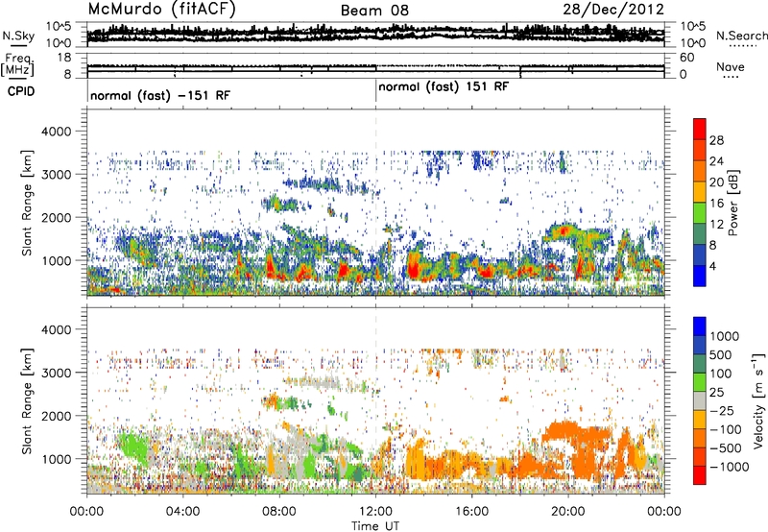Image resolution: width=768 pixels, height=532 pixels.
Task: Click the '20:00' time axis tick label
Action: (x=568, y=512)
